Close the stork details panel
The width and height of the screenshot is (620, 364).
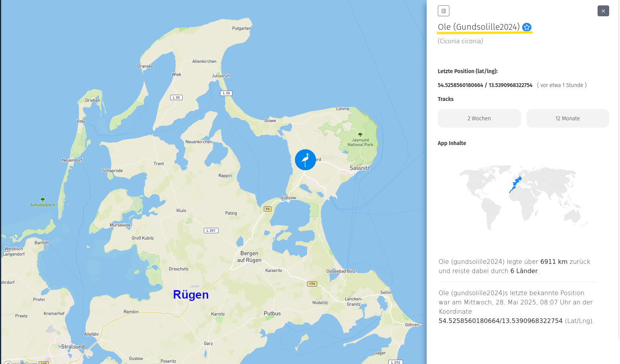pos(603,11)
